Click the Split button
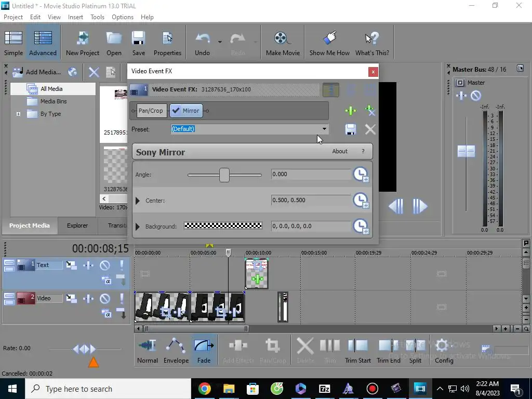The width and height of the screenshot is (532, 399). click(x=415, y=350)
